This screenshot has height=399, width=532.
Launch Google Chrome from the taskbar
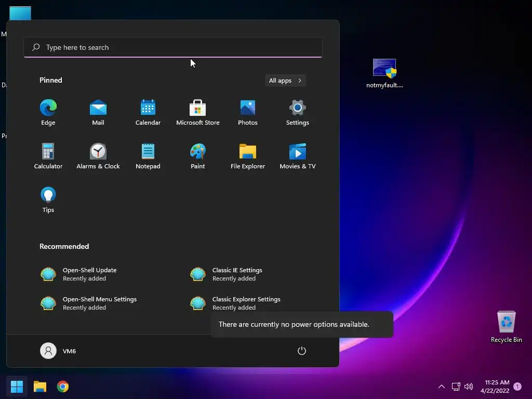coord(63,387)
